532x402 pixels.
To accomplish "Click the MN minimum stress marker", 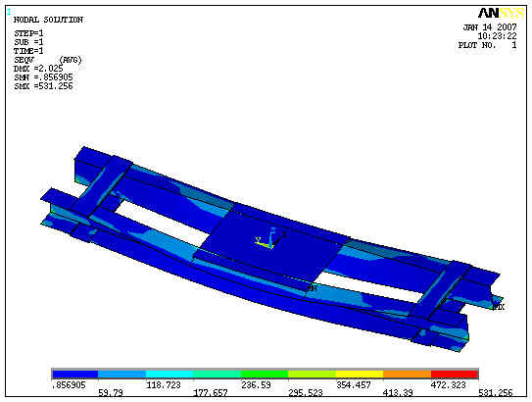I will [313, 288].
